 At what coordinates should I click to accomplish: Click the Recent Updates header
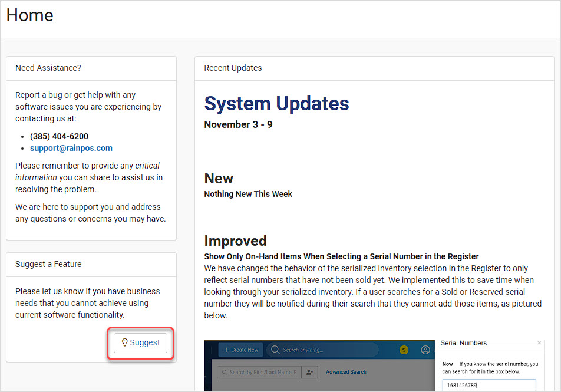(374, 68)
